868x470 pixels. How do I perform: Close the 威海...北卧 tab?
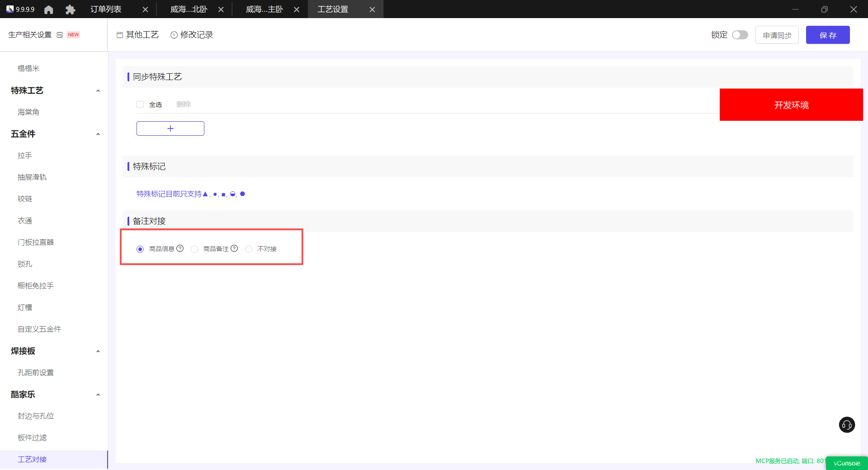click(221, 9)
